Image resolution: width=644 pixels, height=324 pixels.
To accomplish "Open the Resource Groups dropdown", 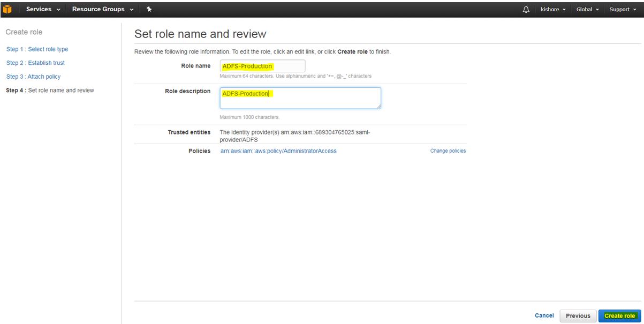I will pos(102,9).
